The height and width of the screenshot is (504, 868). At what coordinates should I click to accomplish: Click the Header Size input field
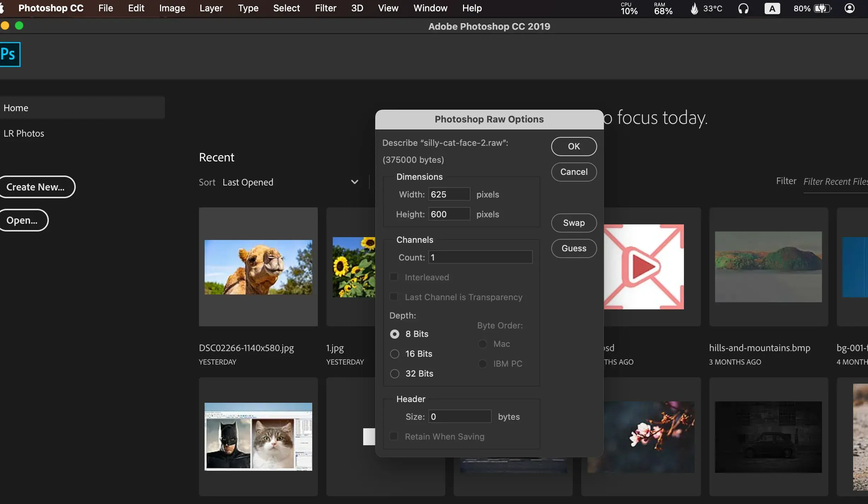click(459, 417)
